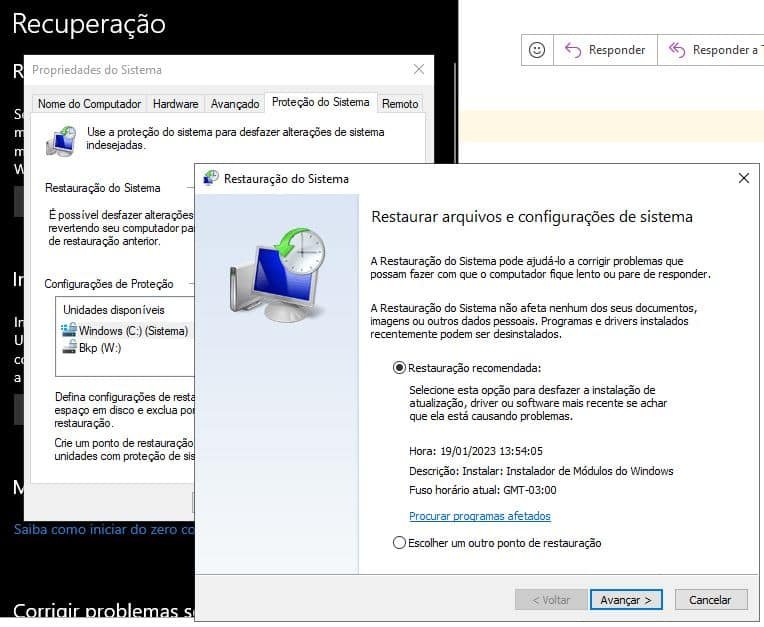Switch to Nome do Computador tab
Screen dimensions: 764x627
pyautogui.click(x=90, y=104)
